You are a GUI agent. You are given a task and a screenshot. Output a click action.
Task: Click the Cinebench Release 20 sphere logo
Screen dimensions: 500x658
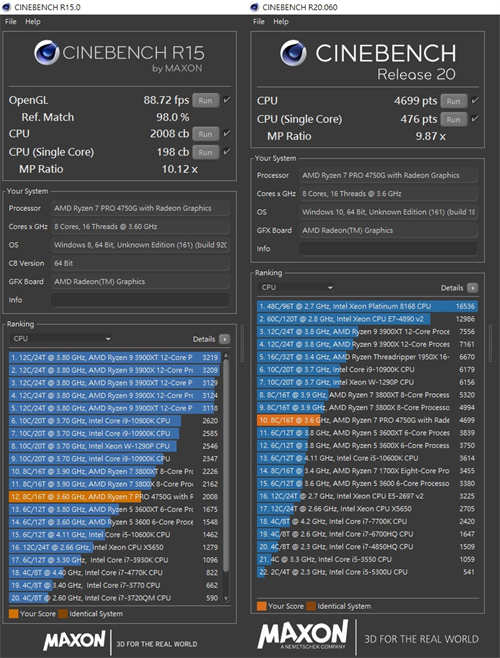(293, 53)
